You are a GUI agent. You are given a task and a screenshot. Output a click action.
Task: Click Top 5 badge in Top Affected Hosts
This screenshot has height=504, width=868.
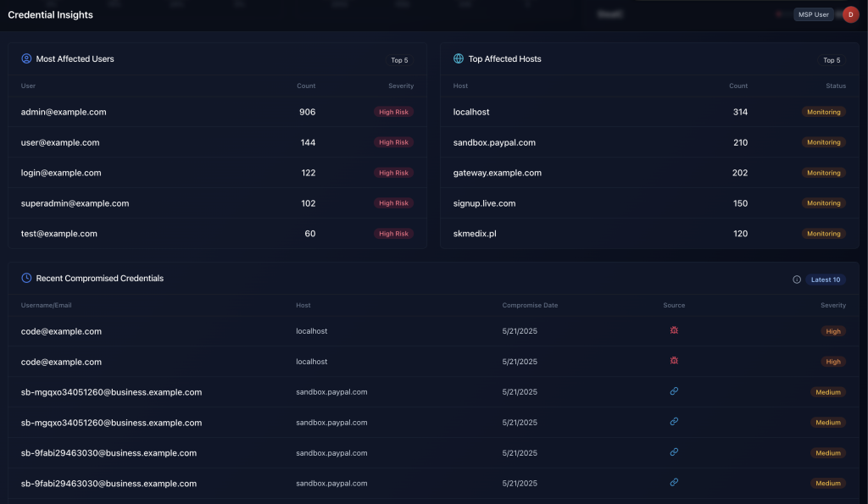click(x=832, y=60)
